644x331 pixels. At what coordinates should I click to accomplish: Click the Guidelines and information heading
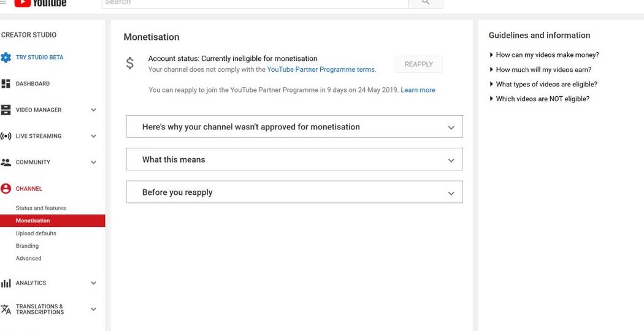pos(539,36)
